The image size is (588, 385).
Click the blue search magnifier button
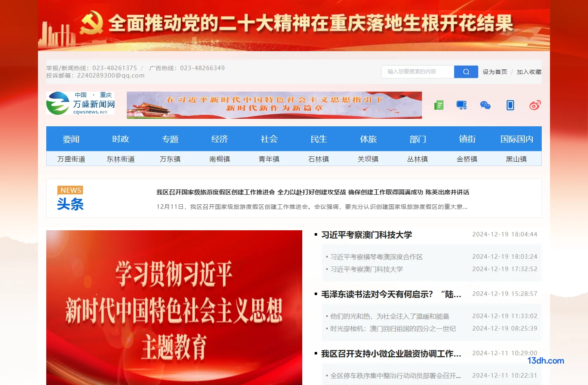tap(466, 72)
